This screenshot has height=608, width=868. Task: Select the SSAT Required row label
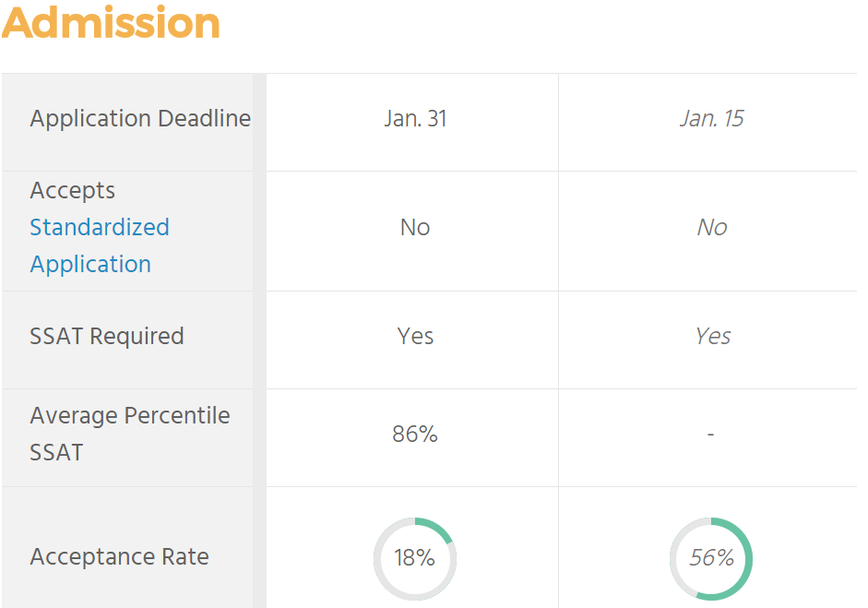(107, 337)
